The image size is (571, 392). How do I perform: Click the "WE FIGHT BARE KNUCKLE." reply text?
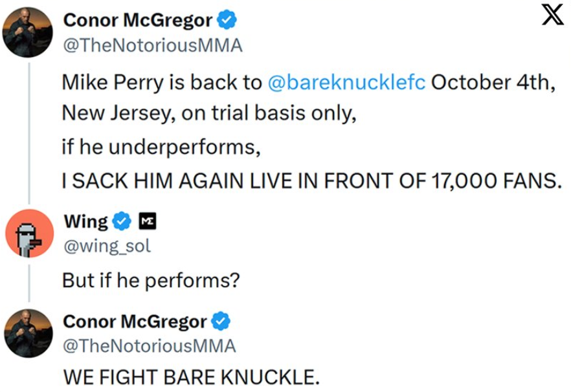click(x=191, y=377)
